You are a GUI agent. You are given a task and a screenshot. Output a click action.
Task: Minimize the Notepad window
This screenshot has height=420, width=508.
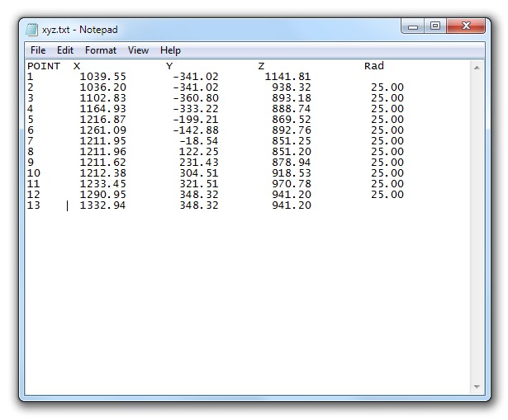click(x=414, y=27)
